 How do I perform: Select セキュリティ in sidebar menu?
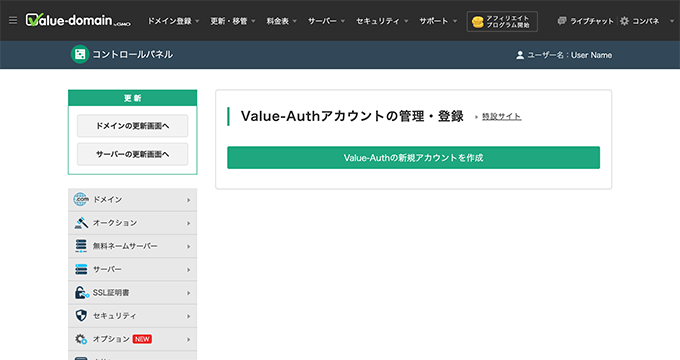[x=132, y=316]
